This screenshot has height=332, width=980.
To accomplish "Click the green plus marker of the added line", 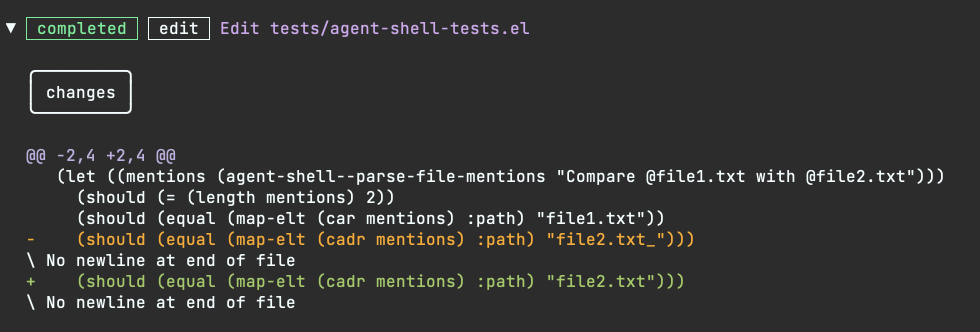I will [31, 281].
